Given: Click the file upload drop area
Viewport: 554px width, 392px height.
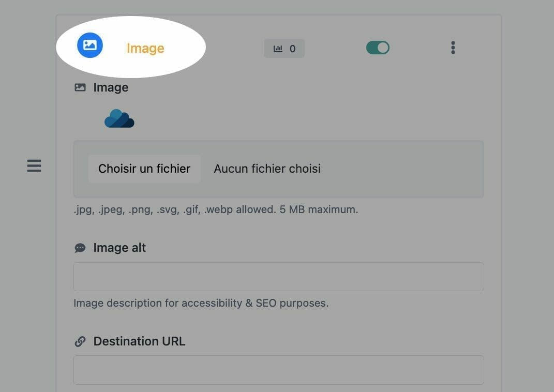Looking at the screenshot, I should [x=279, y=169].
